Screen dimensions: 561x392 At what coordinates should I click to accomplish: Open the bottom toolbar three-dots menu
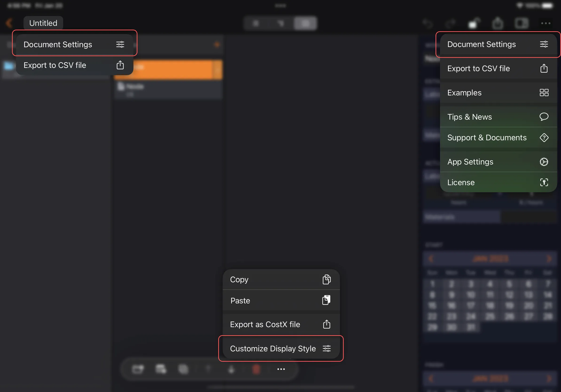click(x=281, y=369)
